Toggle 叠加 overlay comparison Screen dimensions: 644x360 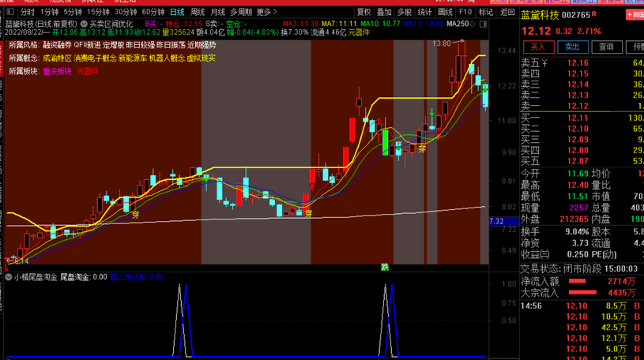coord(384,13)
